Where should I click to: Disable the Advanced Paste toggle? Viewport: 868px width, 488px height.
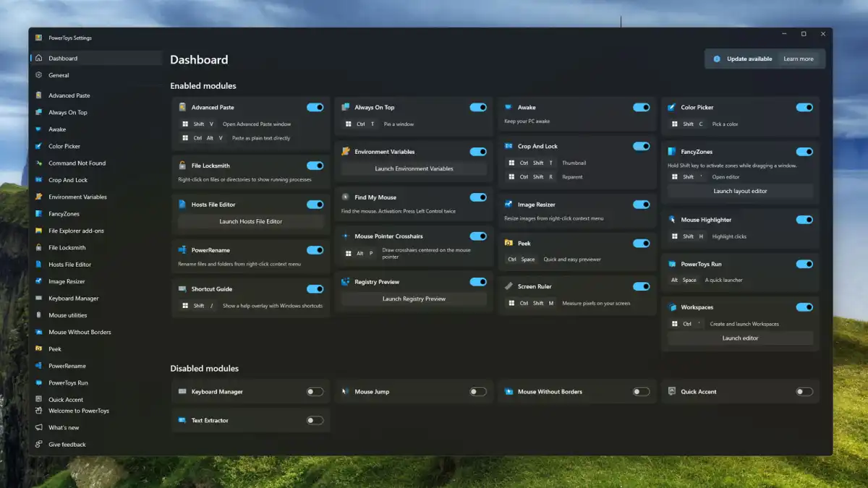click(x=315, y=107)
